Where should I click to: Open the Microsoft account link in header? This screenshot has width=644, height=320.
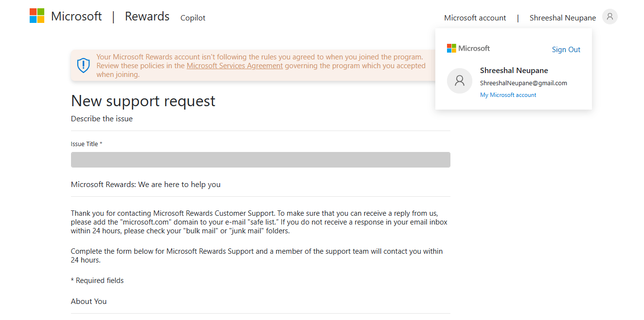pos(475,18)
